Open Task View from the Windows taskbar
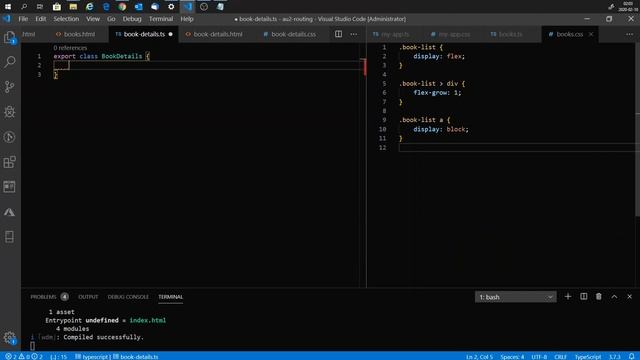This screenshot has width=640, height=360. (x=40, y=7)
